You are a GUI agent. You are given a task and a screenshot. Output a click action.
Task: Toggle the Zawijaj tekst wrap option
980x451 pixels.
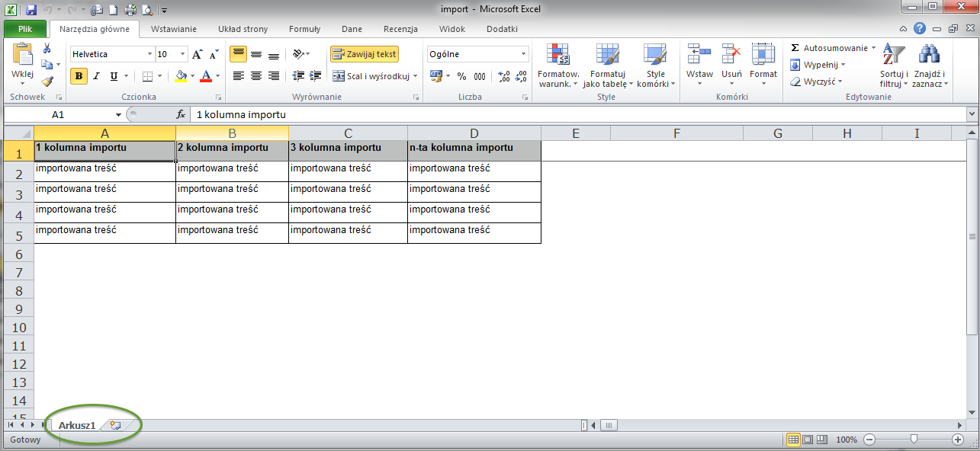tap(365, 54)
